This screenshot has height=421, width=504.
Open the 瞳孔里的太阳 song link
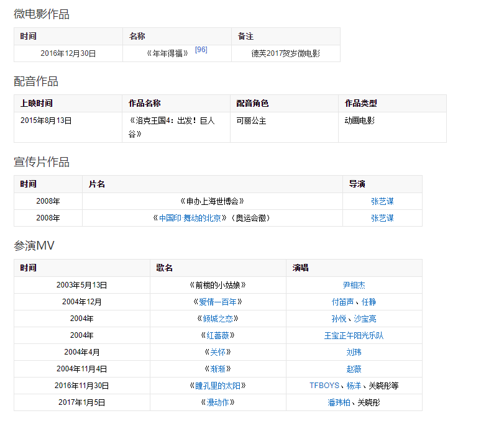218,386
